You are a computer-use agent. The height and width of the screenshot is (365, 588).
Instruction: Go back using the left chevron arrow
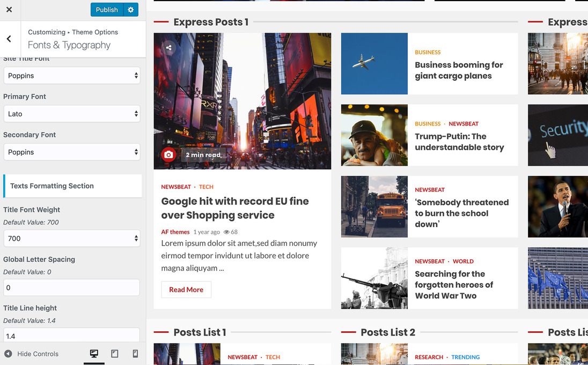9,39
